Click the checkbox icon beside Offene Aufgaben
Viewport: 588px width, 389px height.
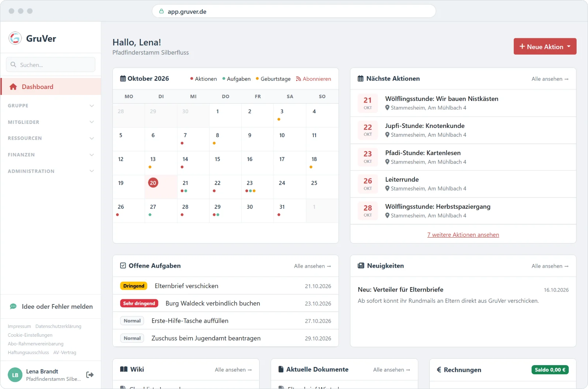pyautogui.click(x=123, y=265)
